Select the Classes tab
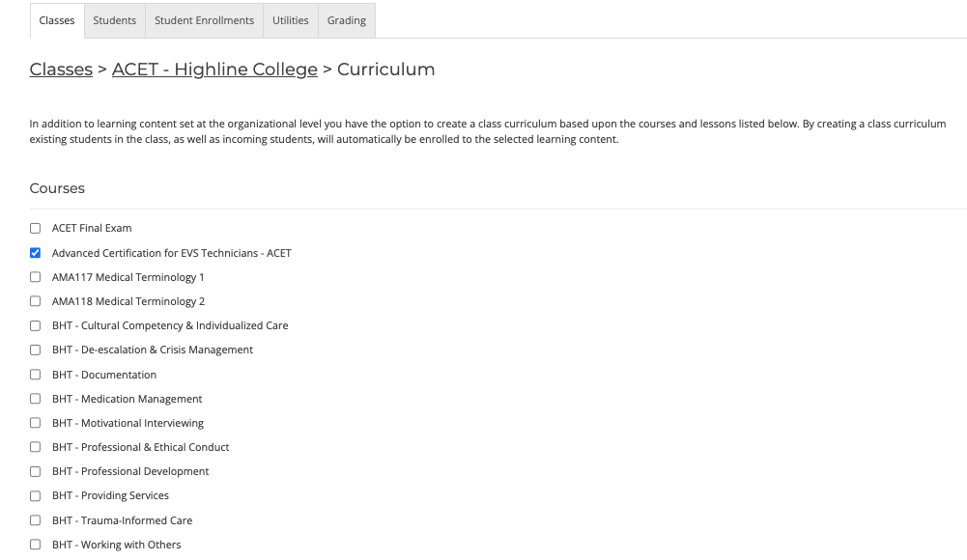967x560 pixels. (57, 20)
